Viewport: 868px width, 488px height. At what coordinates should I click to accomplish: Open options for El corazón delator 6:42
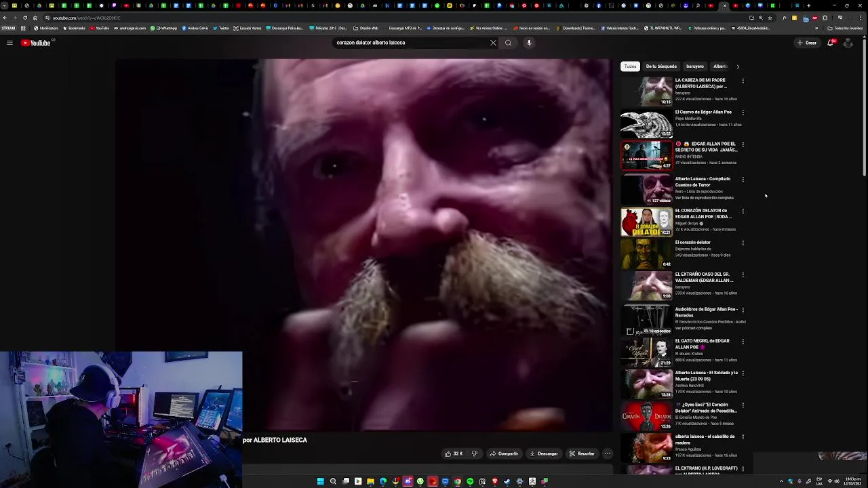pyautogui.click(x=743, y=243)
